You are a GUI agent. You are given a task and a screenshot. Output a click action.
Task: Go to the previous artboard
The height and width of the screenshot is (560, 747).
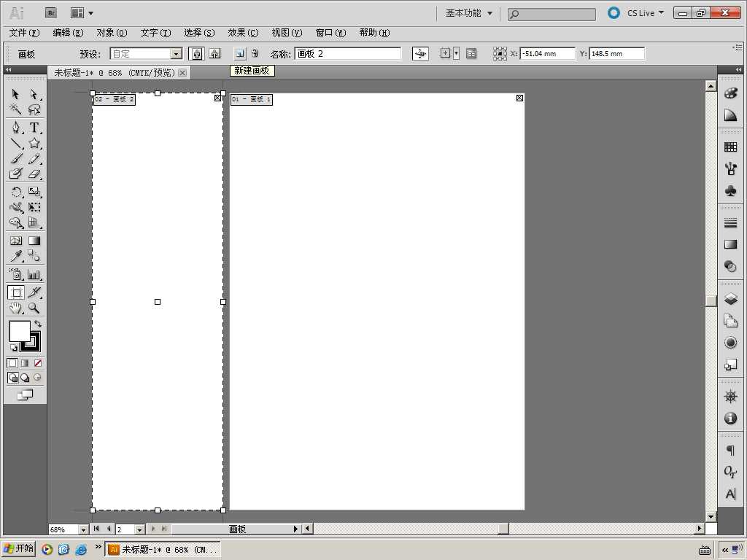[109, 529]
